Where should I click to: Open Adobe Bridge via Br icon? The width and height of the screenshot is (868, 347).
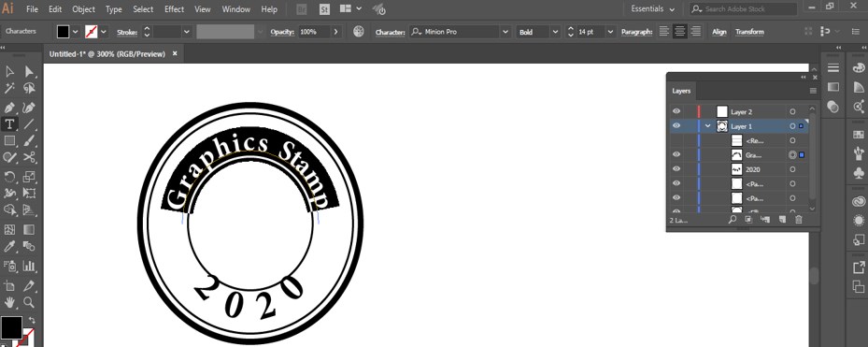point(302,9)
